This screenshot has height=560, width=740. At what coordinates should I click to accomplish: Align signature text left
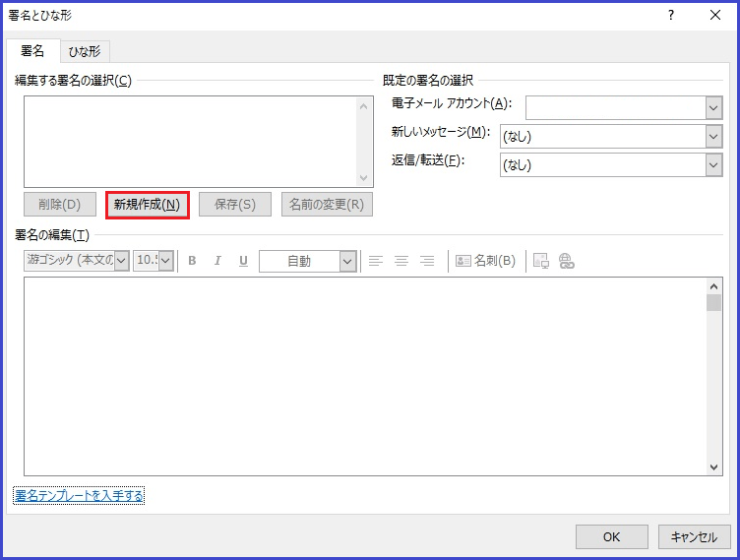(x=376, y=261)
